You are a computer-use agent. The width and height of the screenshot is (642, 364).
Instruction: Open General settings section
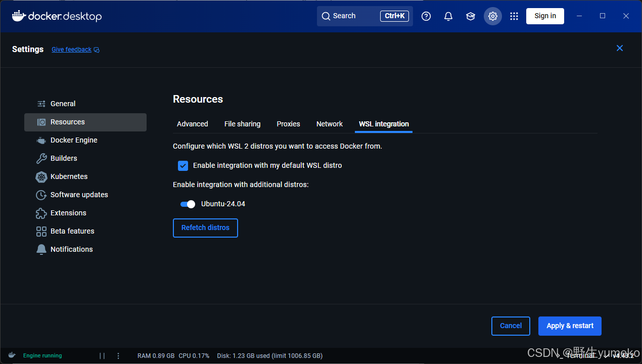[85, 104]
